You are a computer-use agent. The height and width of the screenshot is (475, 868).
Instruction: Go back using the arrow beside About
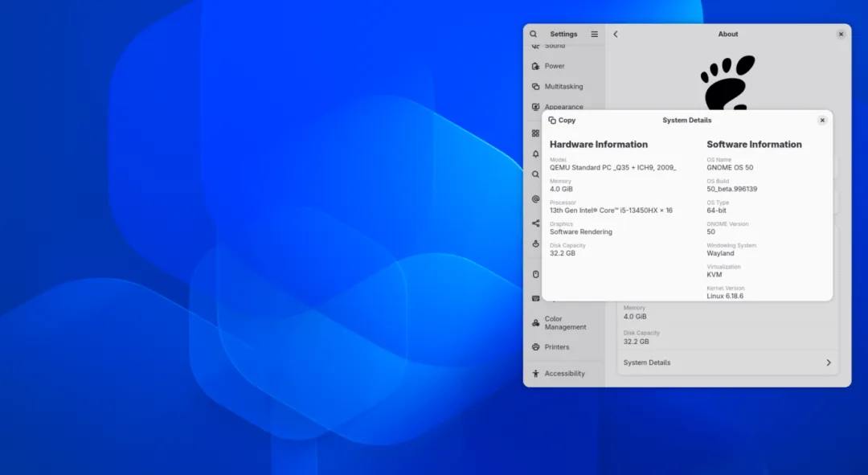coord(616,35)
